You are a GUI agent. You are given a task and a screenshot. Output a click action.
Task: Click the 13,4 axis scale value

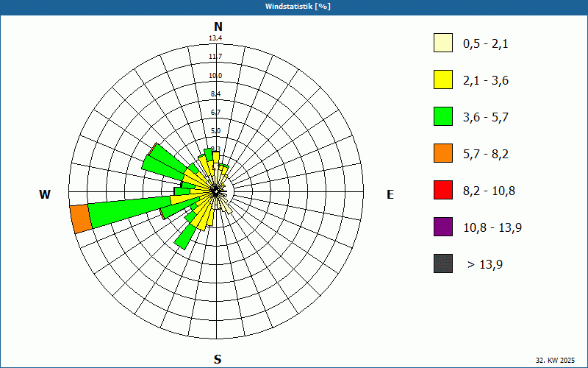pyautogui.click(x=215, y=38)
